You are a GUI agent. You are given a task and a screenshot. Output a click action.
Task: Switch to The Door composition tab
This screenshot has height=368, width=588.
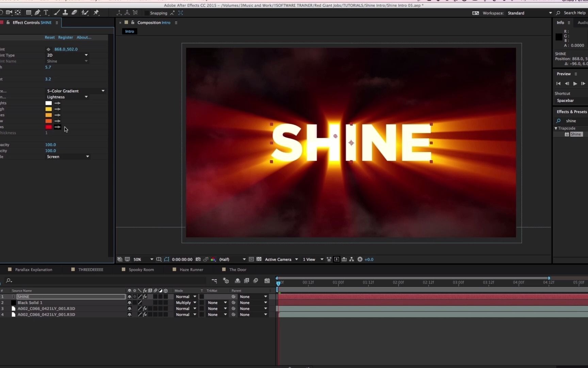(237, 269)
